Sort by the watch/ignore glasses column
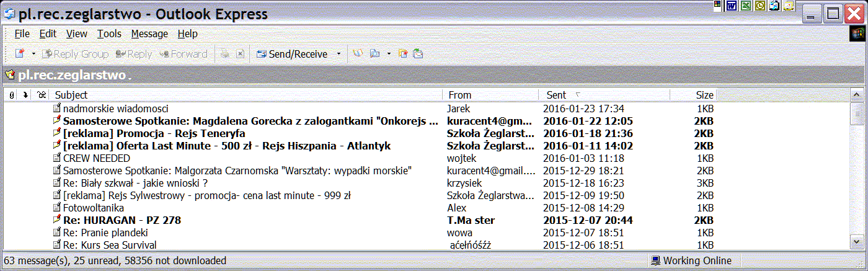Screen dimensions: 868x271 42,95
